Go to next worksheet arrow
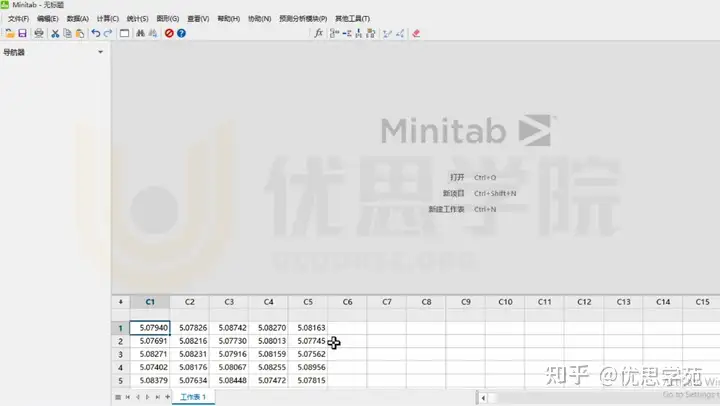This screenshot has height=406, width=720. click(147, 397)
